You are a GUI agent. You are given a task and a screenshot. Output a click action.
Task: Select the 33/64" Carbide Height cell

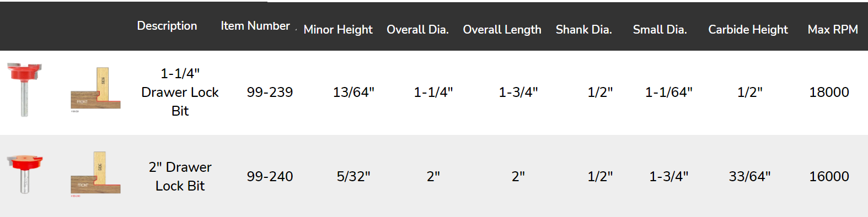(749, 176)
